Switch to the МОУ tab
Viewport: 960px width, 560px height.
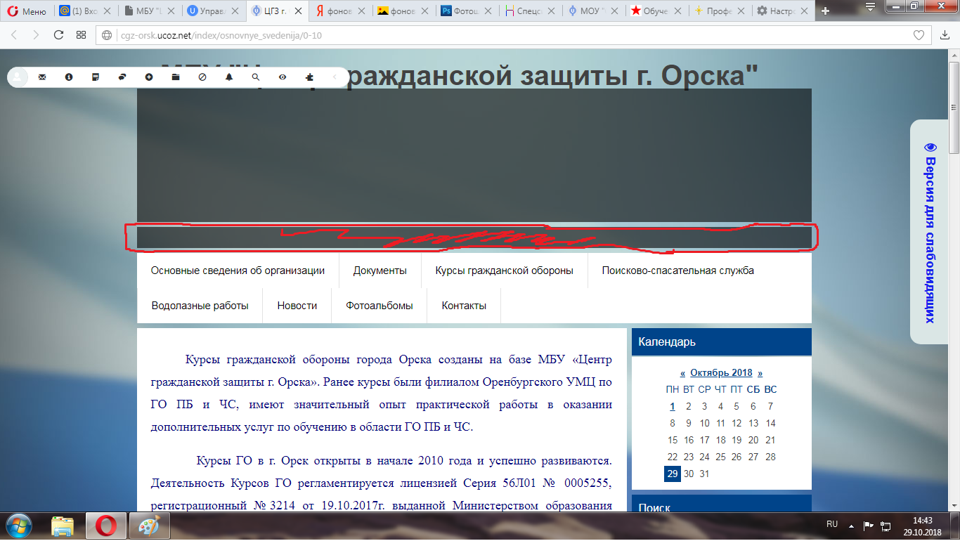click(x=595, y=11)
